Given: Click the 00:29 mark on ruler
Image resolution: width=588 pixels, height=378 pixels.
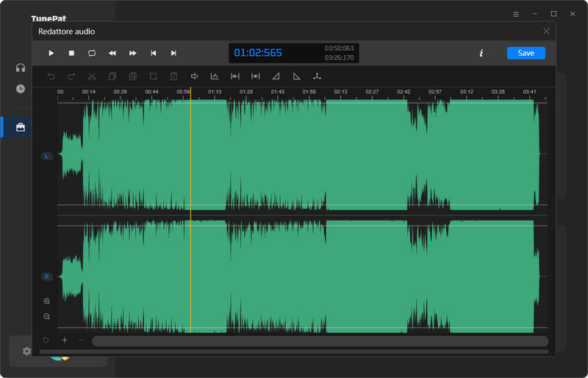Looking at the screenshot, I should 121,92.
